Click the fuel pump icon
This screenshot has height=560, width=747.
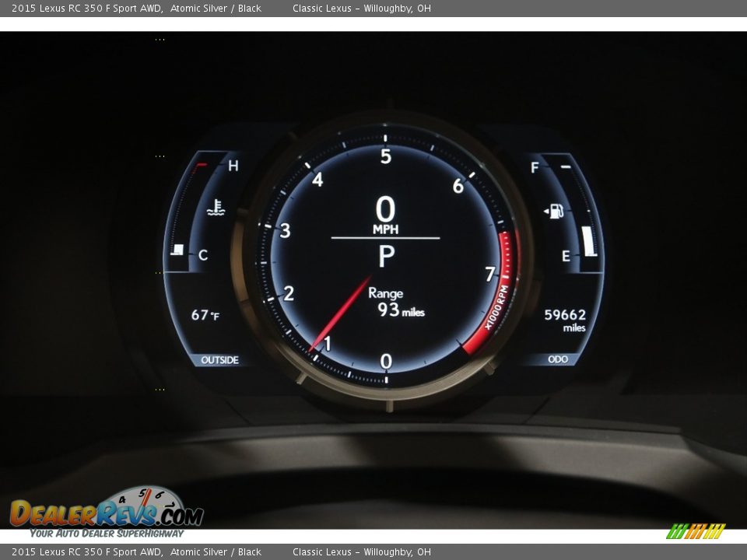tap(554, 211)
